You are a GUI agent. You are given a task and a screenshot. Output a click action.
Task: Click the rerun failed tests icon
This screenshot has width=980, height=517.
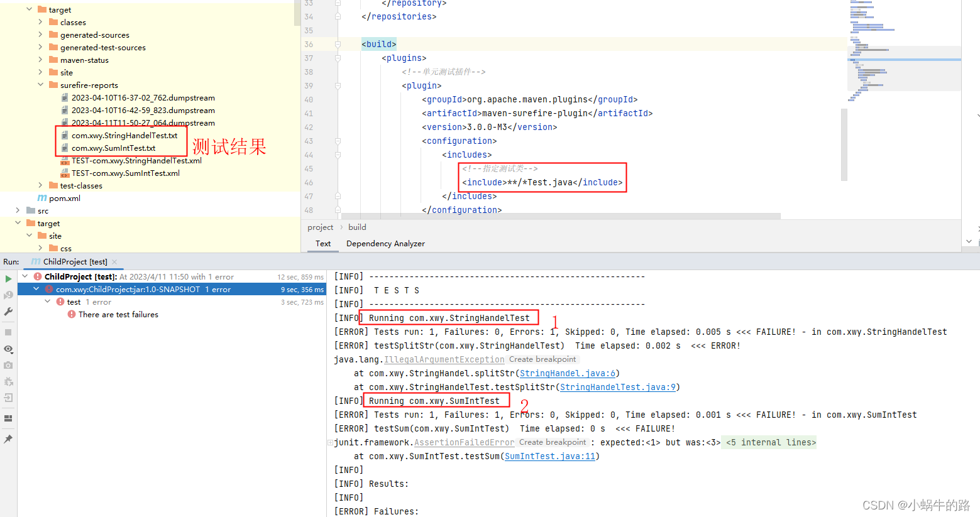point(8,295)
